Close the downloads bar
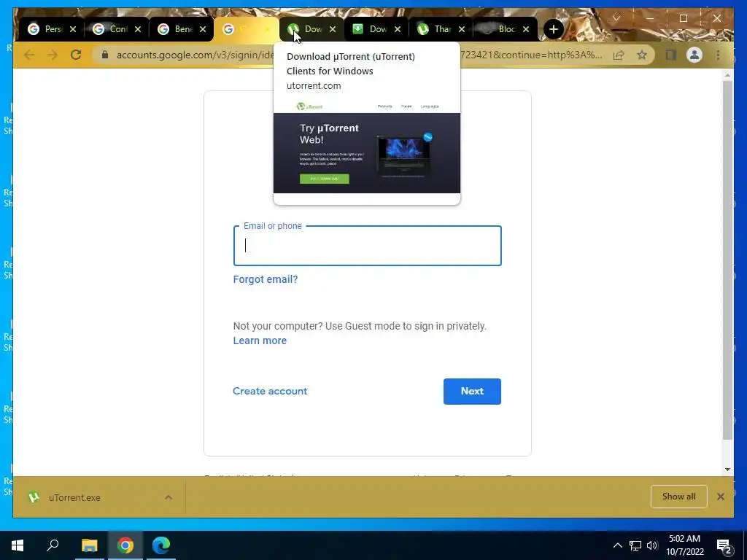This screenshot has width=747, height=560. [x=720, y=497]
